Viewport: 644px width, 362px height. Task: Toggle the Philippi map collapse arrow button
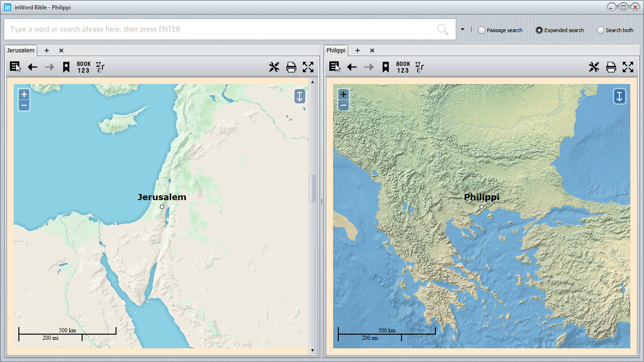click(619, 96)
